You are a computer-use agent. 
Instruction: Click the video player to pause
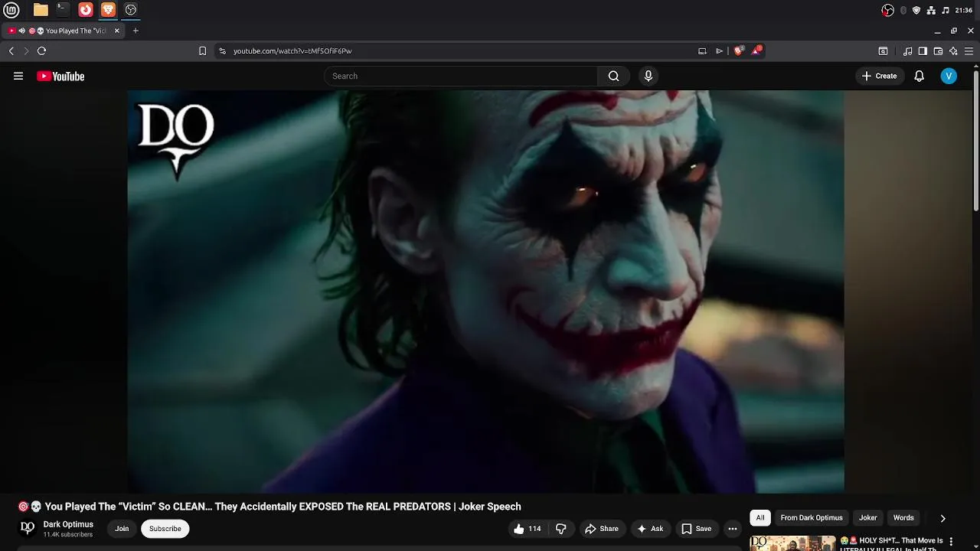click(485, 292)
